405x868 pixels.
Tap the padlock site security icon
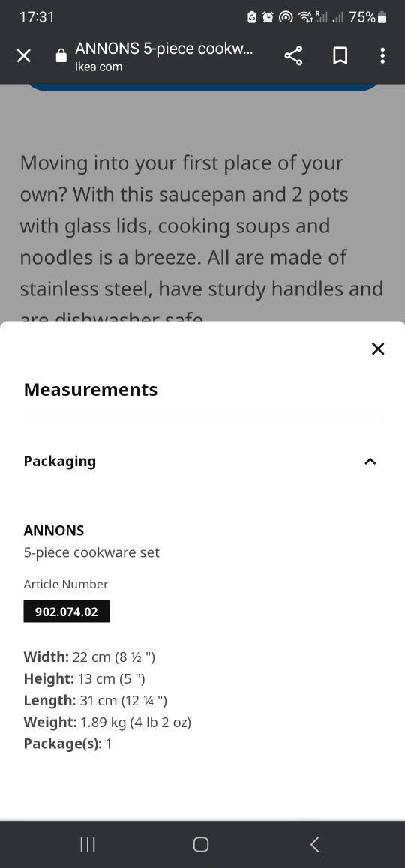(x=61, y=56)
